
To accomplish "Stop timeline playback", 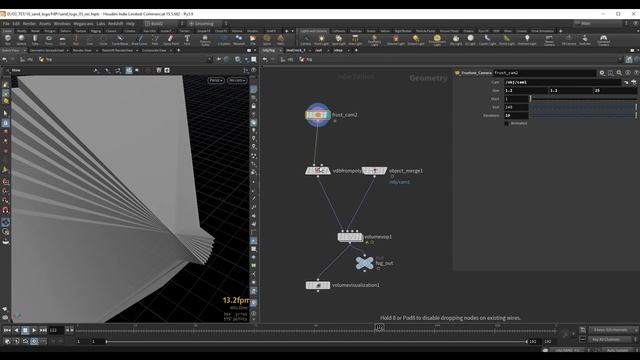I will pyautogui.click(x=25, y=330).
